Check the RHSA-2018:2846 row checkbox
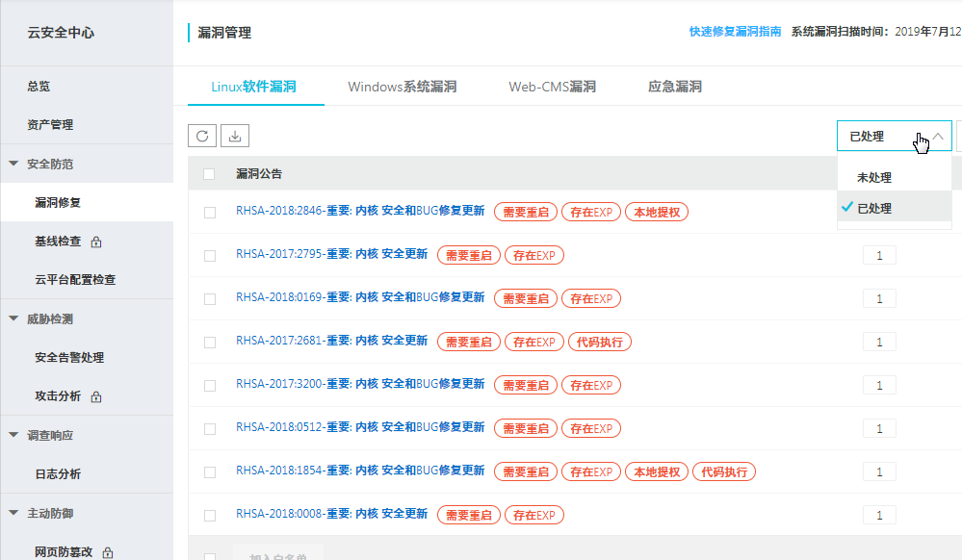 pyautogui.click(x=210, y=213)
